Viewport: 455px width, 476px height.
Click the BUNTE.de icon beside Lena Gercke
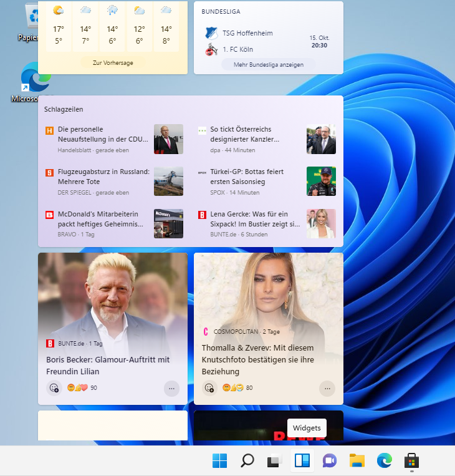click(x=202, y=215)
